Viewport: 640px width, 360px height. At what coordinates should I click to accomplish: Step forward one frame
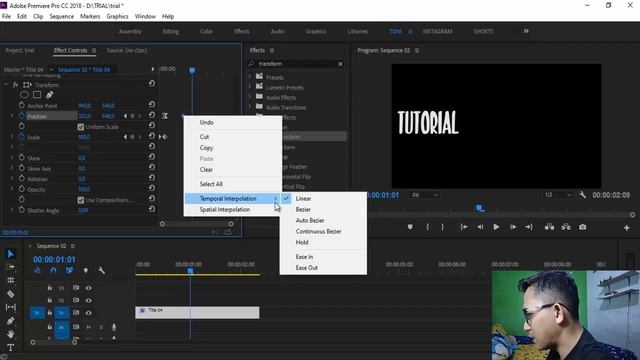pyautogui.click(x=513, y=227)
